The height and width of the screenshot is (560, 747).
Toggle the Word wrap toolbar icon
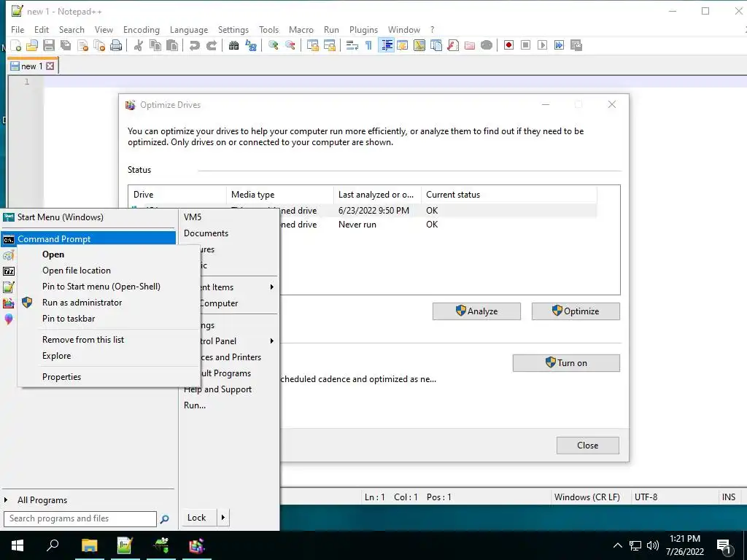point(352,45)
